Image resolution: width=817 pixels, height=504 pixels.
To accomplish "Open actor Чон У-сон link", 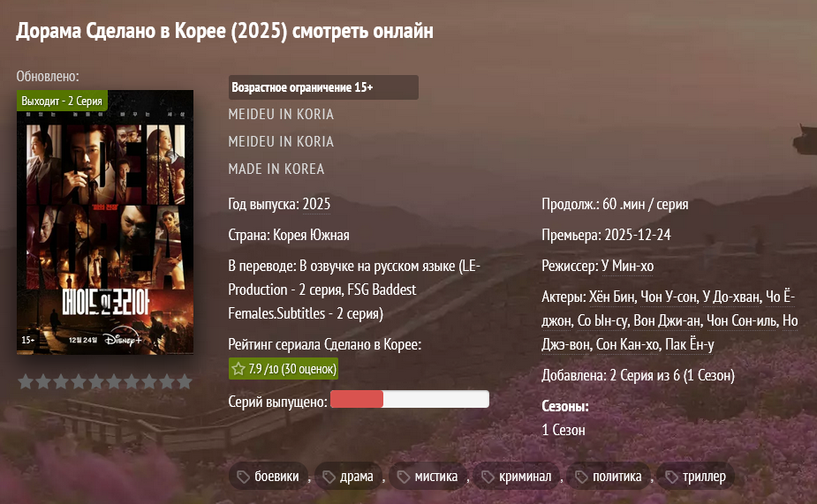I will tap(669, 297).
